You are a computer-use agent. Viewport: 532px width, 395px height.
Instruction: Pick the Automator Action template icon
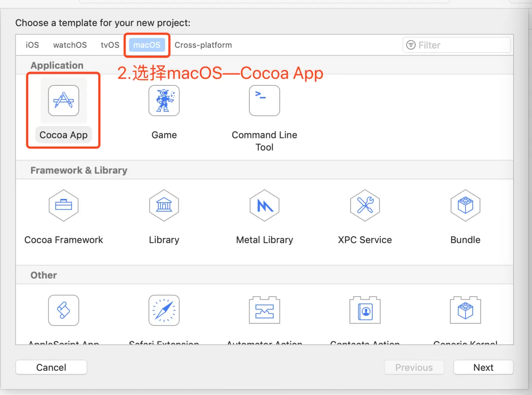(x=264, y=310)
